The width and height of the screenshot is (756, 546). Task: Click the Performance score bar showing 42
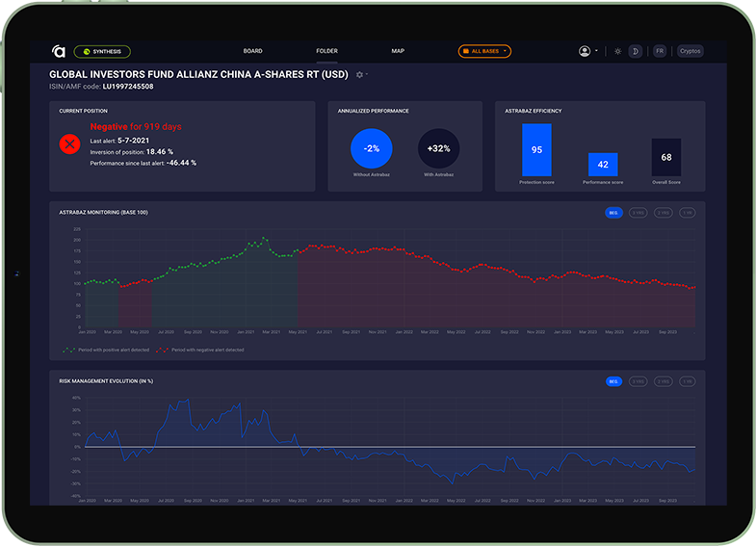(603, 165)
